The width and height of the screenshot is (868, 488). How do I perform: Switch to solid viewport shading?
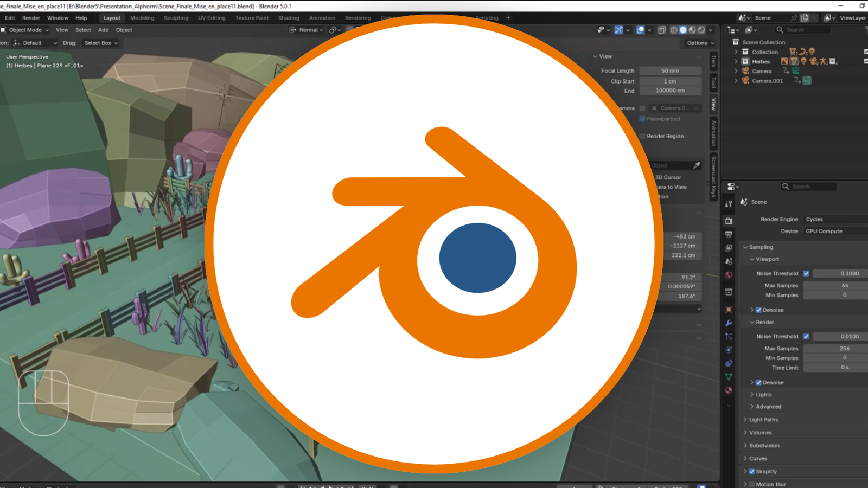[x=683, y=30]
